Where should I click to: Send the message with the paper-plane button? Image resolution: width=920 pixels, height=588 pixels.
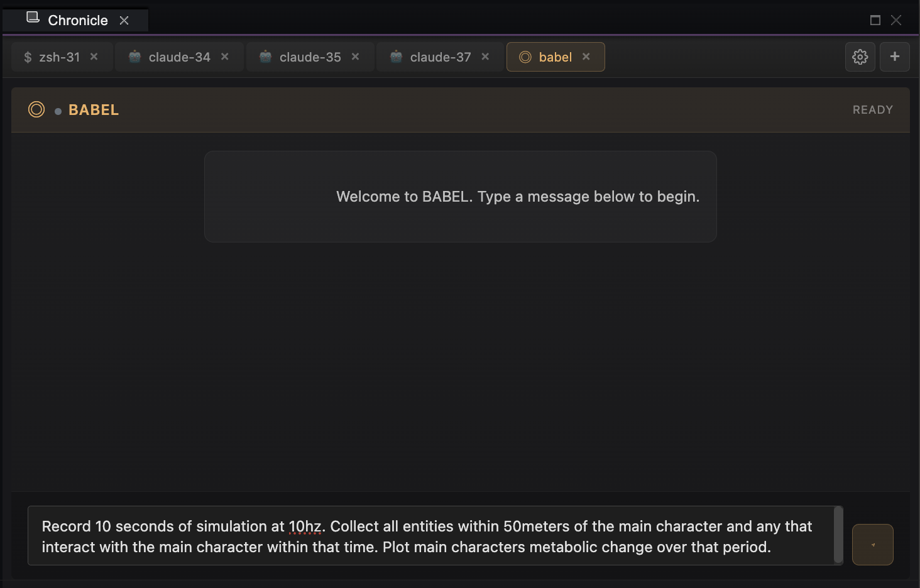[872, 544]
